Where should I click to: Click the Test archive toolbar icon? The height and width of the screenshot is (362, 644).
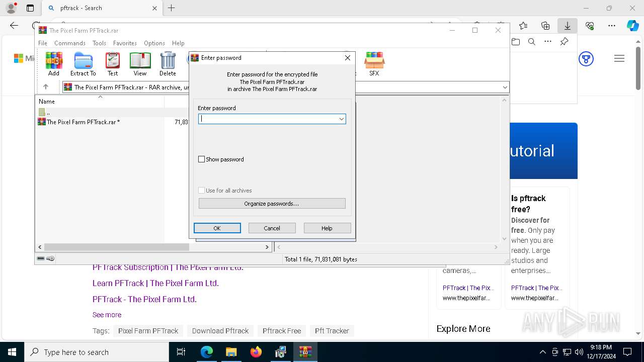pyautogui.click(x=113, y=64)
